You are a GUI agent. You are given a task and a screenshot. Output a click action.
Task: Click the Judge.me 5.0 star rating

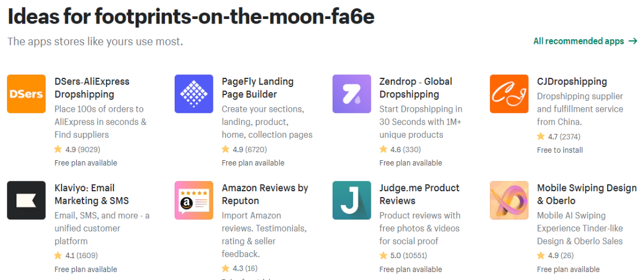click(x=403, y=256)
